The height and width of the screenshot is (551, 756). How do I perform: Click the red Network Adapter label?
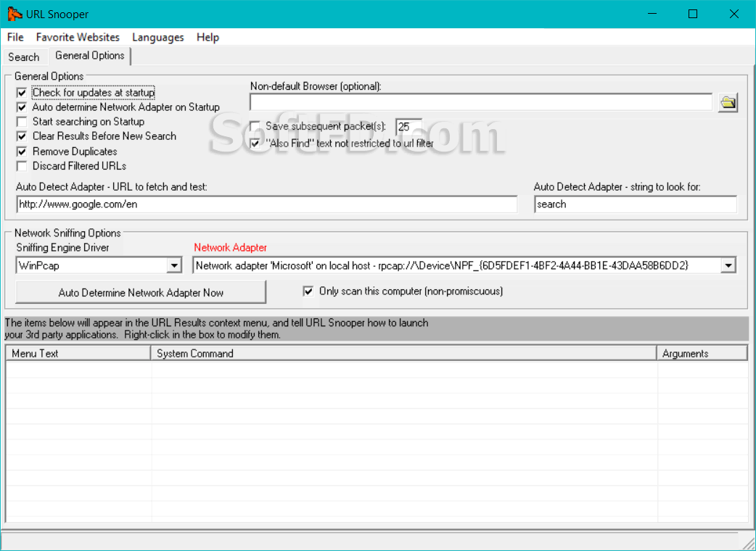[231, 247]
